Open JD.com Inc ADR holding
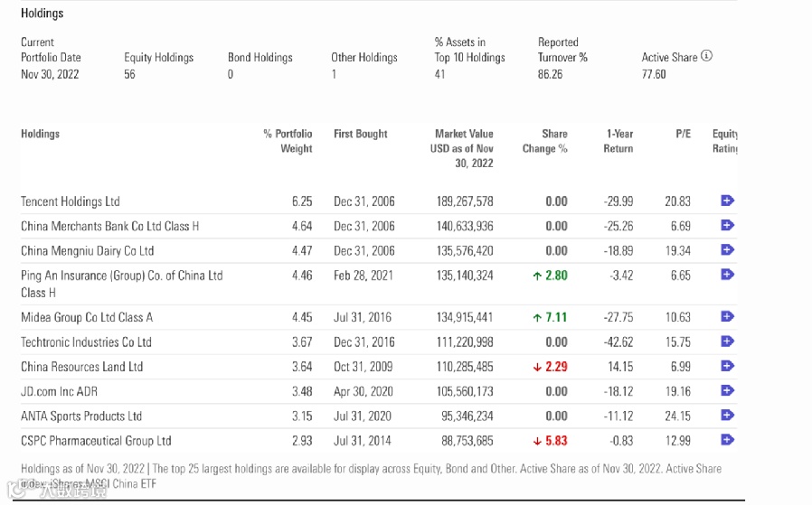This screenshot has height=505, width=812. (x=59, y=391)
